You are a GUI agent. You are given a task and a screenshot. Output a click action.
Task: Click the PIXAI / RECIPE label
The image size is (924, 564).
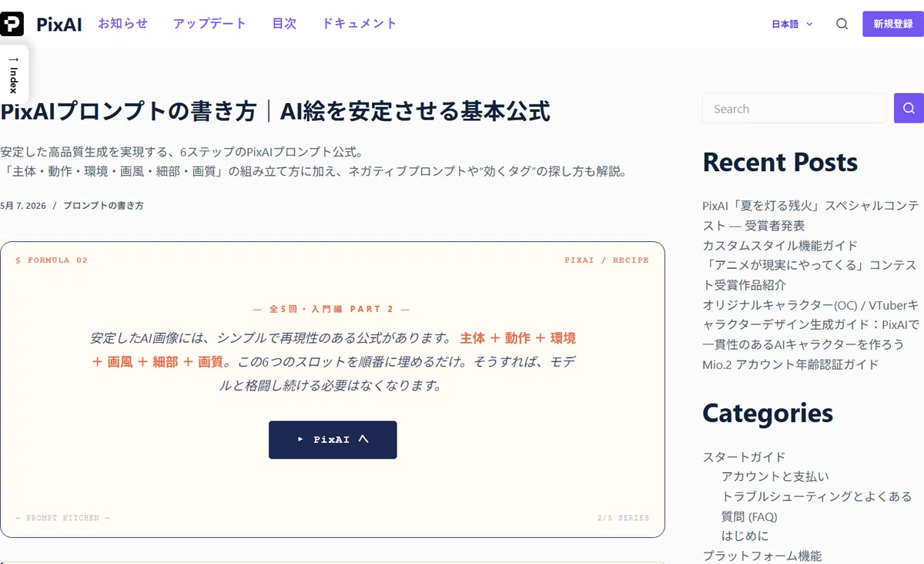pos(607,260)
